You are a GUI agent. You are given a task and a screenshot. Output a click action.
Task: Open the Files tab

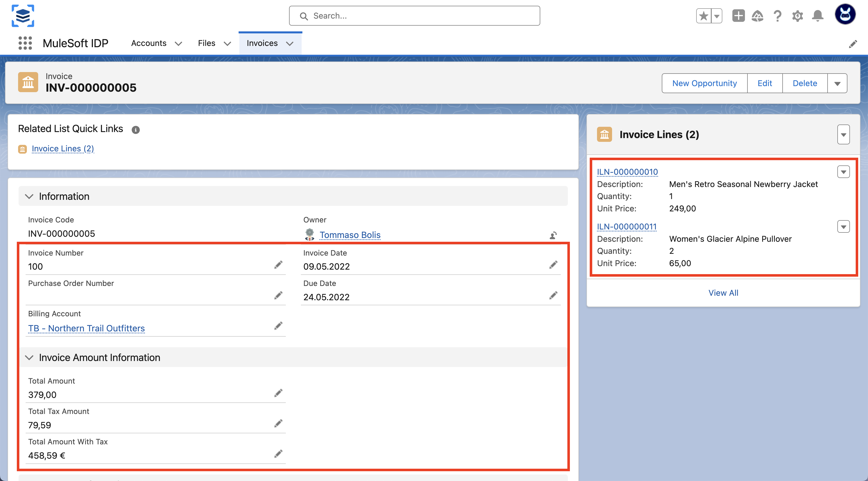click(x=206, y=43)
